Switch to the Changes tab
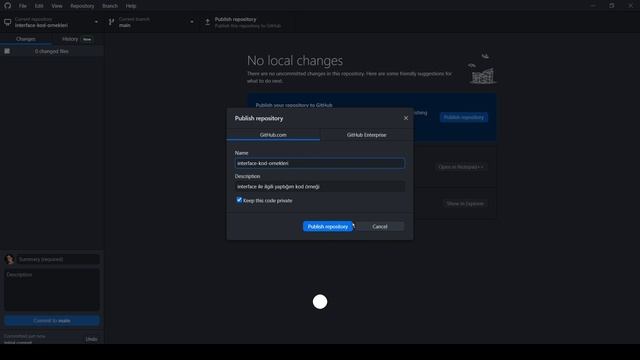640x360 pixels. [26, 39]
